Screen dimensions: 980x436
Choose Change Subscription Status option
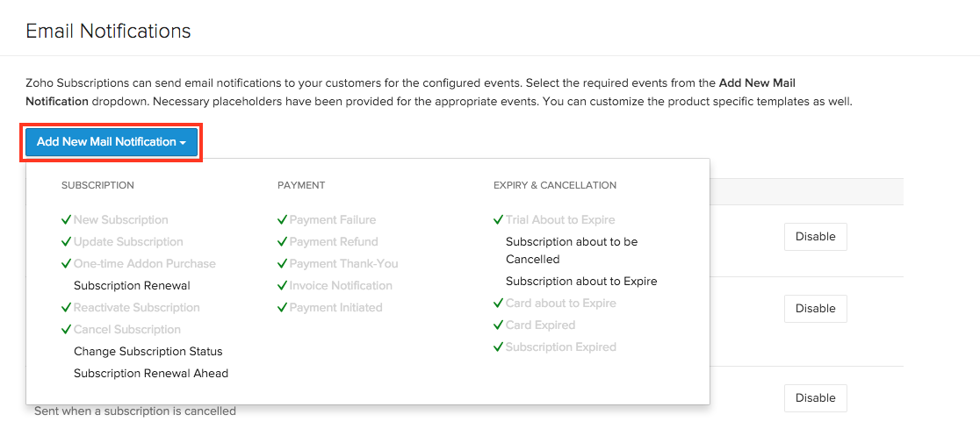pos(148,352)
